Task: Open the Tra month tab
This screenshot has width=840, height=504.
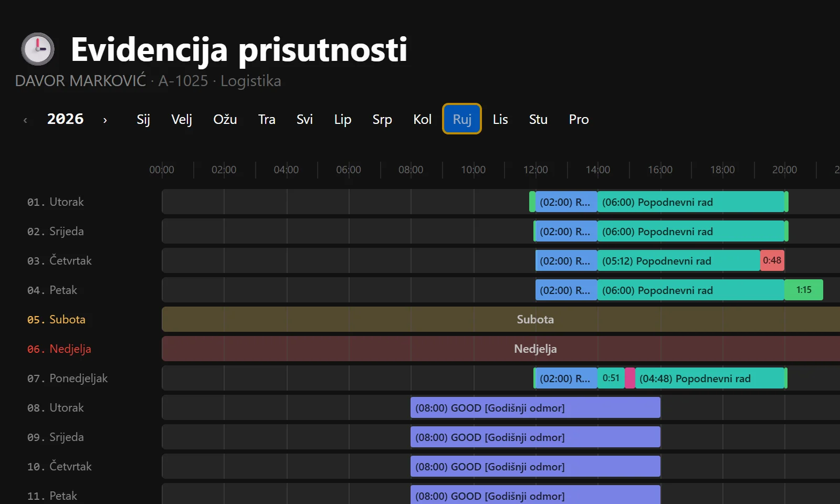Action: pos(267,119)
